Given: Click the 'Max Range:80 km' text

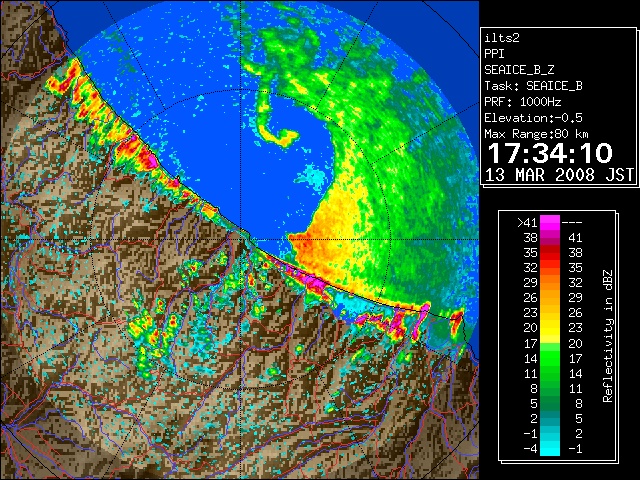Looking at the screenshot, I should click(536, 134).
